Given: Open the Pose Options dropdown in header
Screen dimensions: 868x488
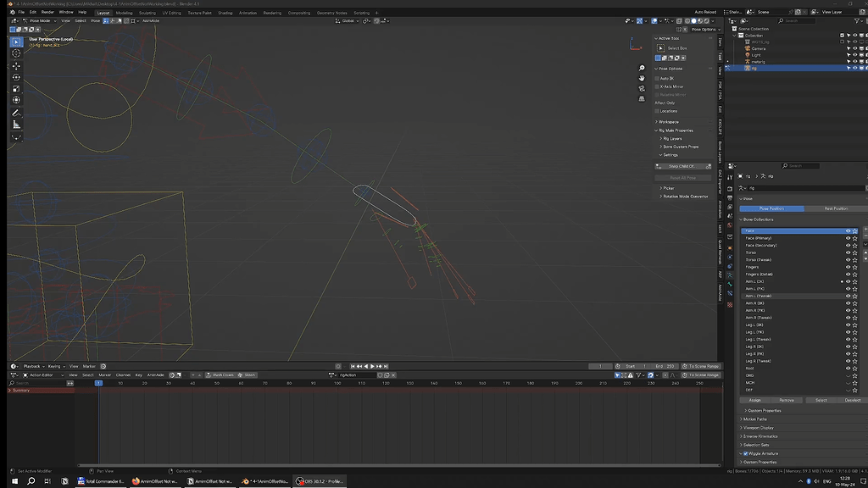Looking at the screenshot, I should click(x=704, y=30).
